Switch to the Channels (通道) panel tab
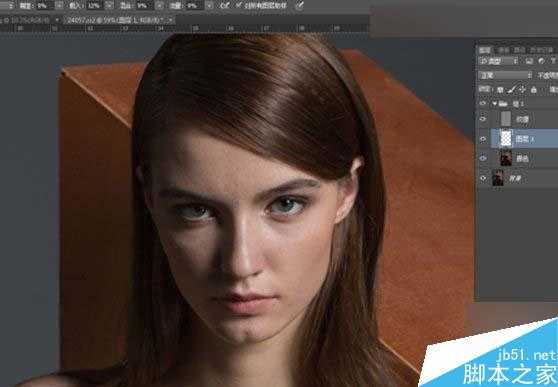The image size is (558, 387). pyautogui.click(x=504, y=50)
